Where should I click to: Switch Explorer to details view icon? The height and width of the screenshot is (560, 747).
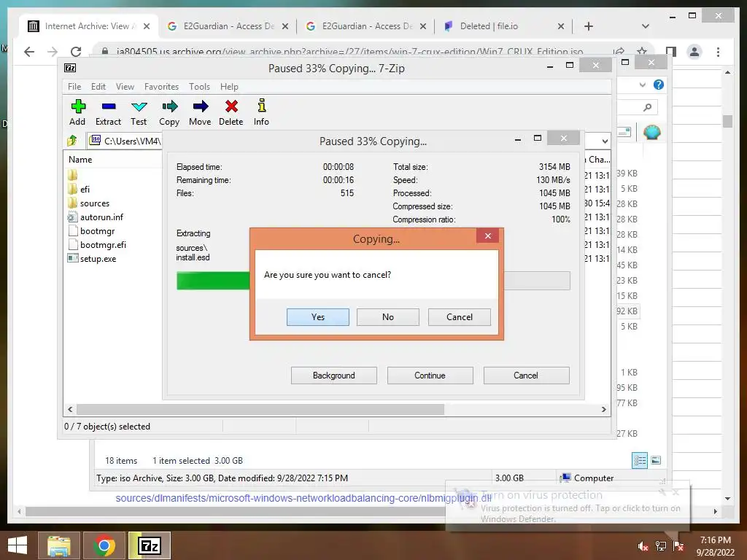(x=640, y=460)
